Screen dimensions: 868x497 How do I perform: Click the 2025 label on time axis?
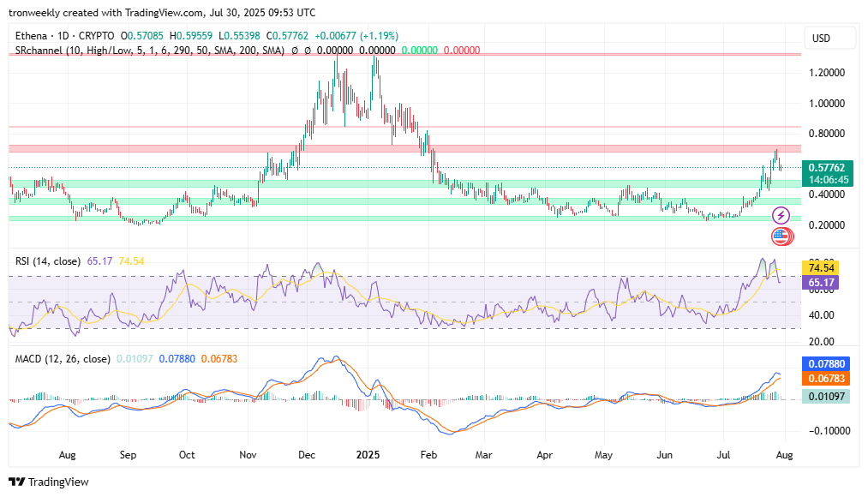(x=368, y=455)
